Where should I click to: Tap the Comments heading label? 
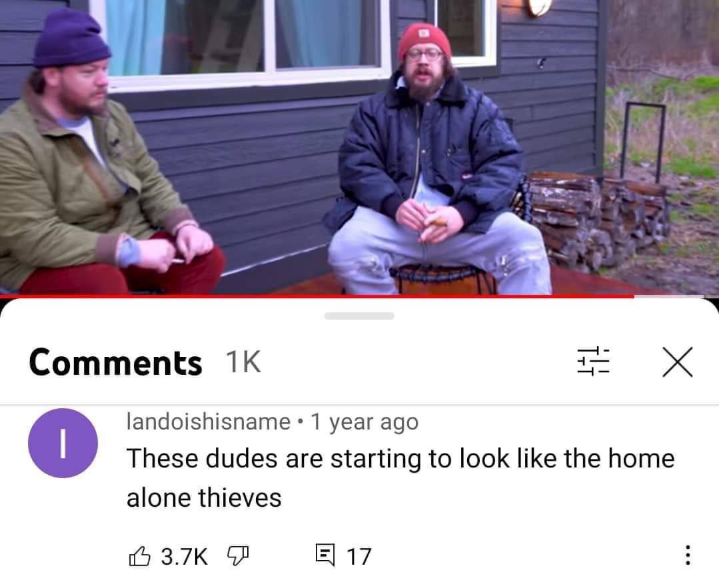pos(115,362)
